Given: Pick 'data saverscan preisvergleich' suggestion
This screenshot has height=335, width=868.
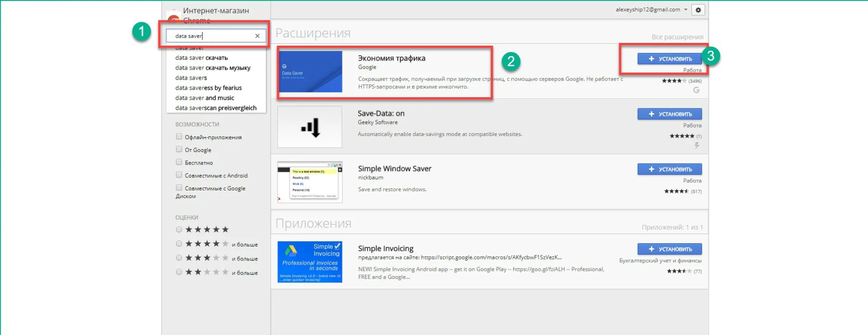Looking at the screenshot, I should tap(216, 108).
